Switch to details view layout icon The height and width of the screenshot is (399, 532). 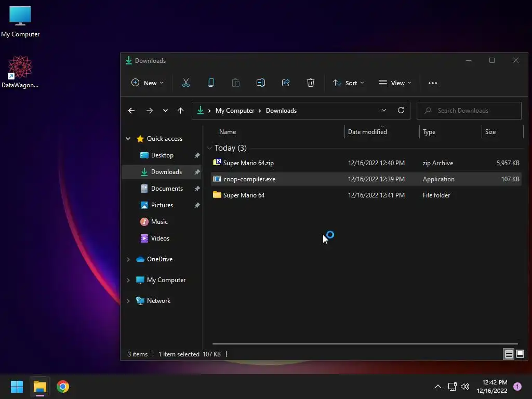509,354
